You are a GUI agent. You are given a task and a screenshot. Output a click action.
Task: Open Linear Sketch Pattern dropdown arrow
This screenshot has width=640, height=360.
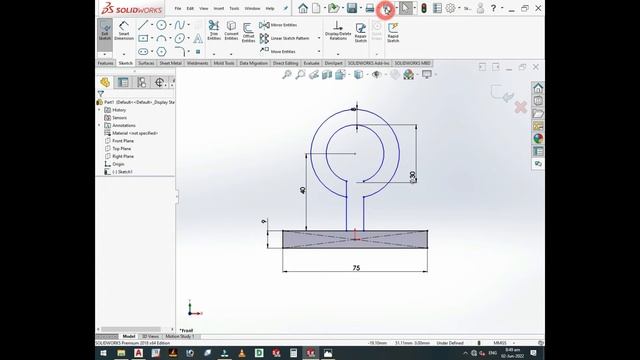[319, 38]
